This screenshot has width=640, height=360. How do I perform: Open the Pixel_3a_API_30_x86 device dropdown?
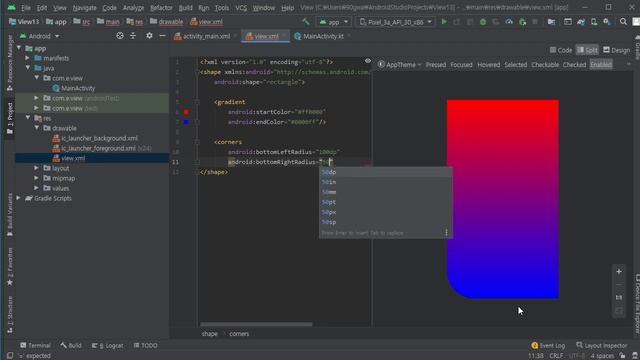[396, 22]
